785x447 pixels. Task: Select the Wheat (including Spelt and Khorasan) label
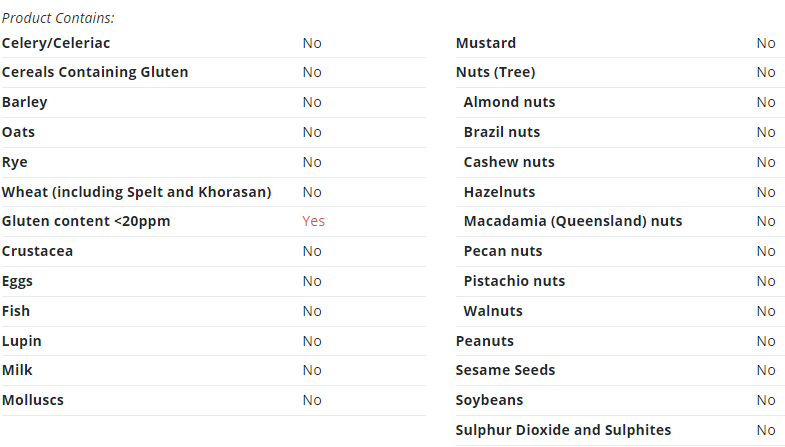coord(137,192)
